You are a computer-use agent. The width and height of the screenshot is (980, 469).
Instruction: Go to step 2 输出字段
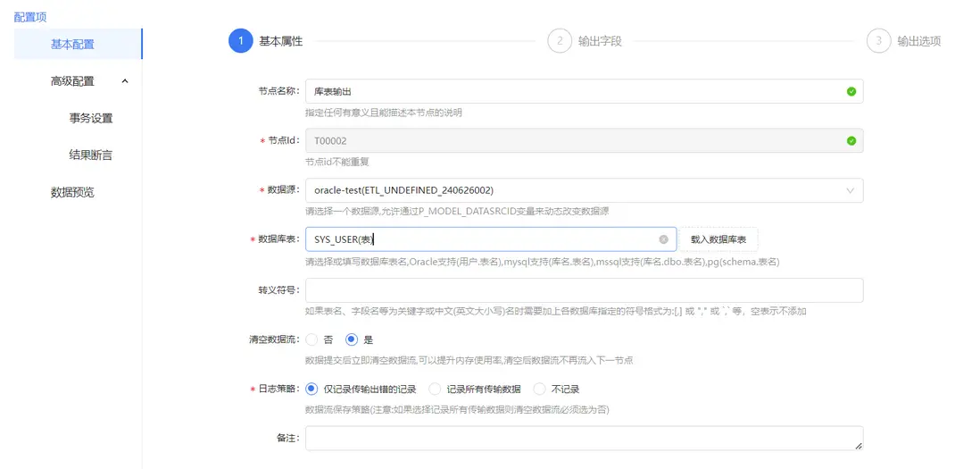[585, 41]
